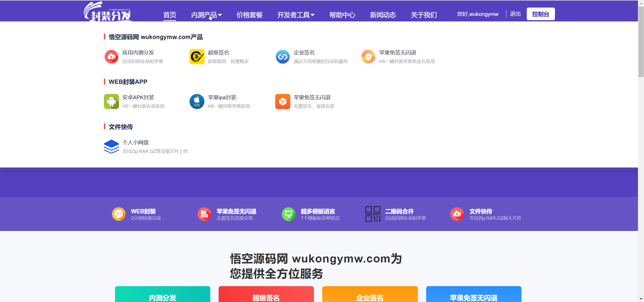Screen dimensions: 644x302
Task: Click the scrollbar down arrow
Action: pos(641,299)
